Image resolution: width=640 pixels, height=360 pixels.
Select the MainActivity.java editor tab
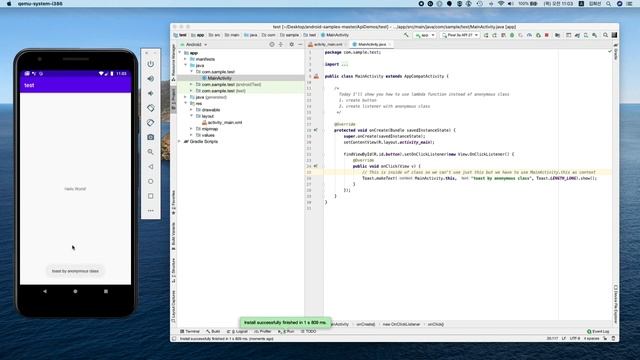click(371, 44)
